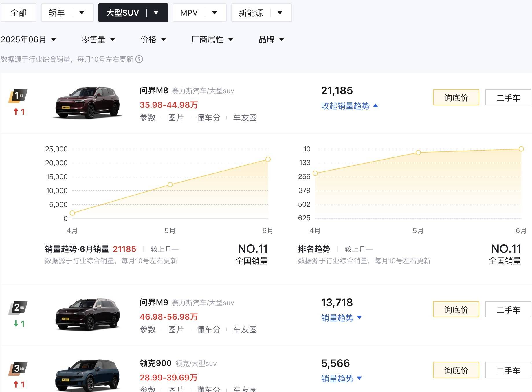This screenshot has height=392, width=532.
Task: Open 参数 link for 问界M9
Action: pyautogui.click(x=148, y=329)
